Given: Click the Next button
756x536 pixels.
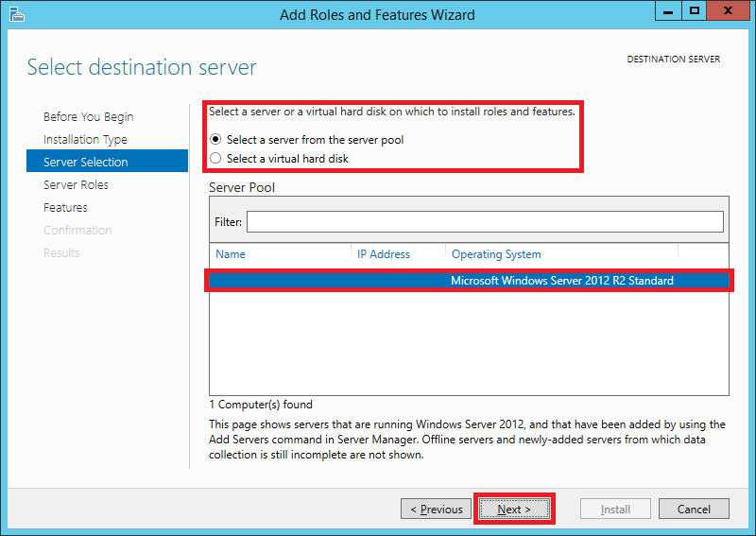Looking at the screenshot, I should (x=514, y=509).
